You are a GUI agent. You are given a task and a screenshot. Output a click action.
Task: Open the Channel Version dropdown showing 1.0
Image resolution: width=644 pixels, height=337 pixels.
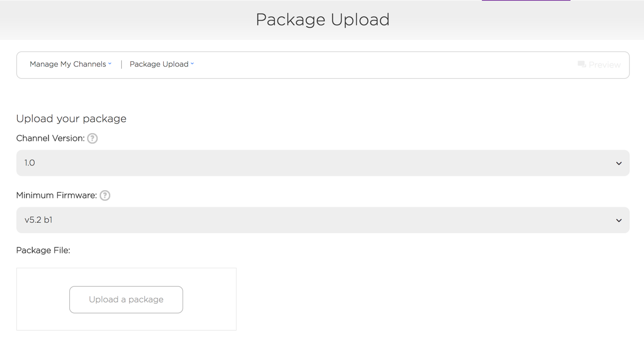[323, 163]
